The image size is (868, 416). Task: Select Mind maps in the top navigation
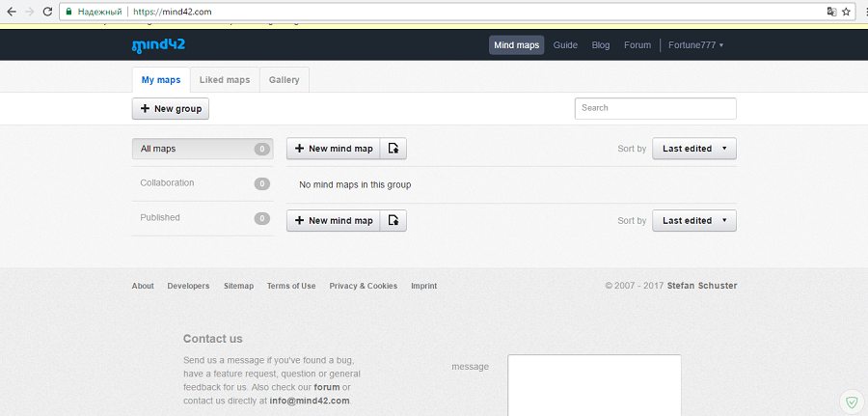tap(517, 45)
